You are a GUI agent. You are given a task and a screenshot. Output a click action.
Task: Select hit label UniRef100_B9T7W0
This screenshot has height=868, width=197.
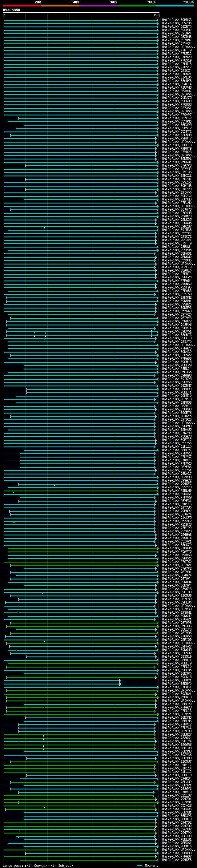click(x=176, y=507)
